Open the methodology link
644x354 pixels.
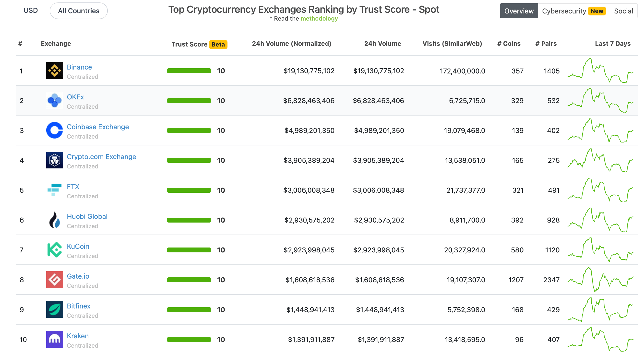coord(319,19)
